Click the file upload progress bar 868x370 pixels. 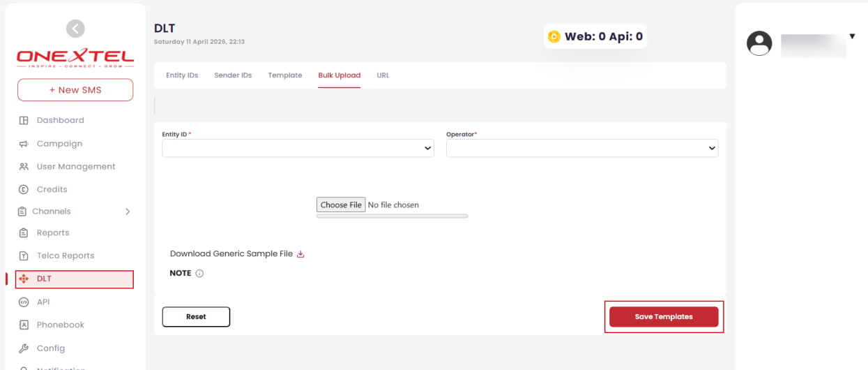click(x=393, y=216)
